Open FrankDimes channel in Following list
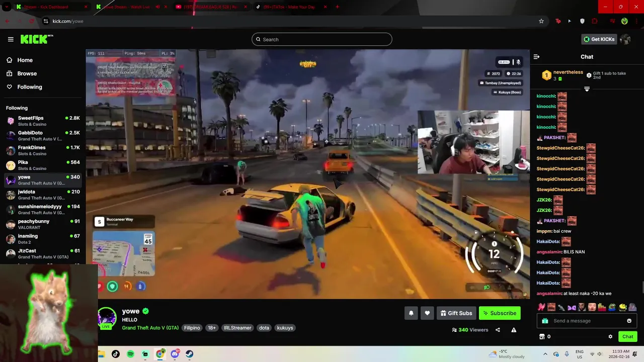The height and width of the screenshot is (362, 644). click(43, 150)
